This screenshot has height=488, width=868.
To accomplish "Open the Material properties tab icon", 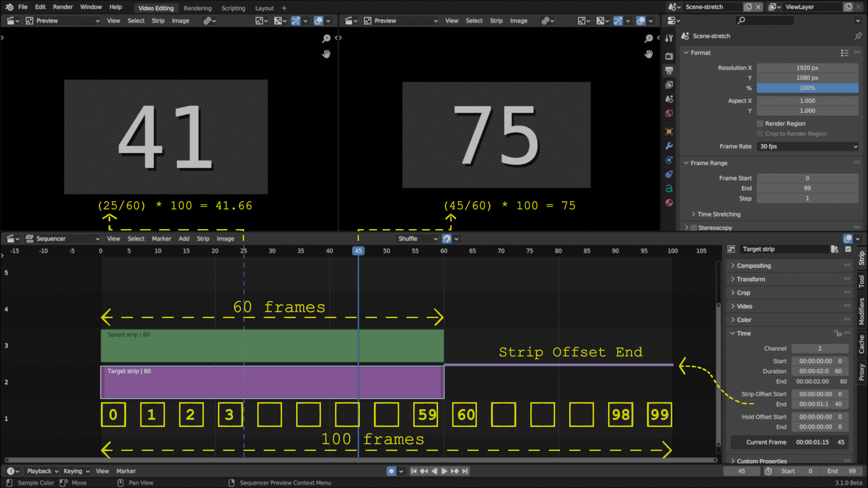I will (x=669, y=202).
